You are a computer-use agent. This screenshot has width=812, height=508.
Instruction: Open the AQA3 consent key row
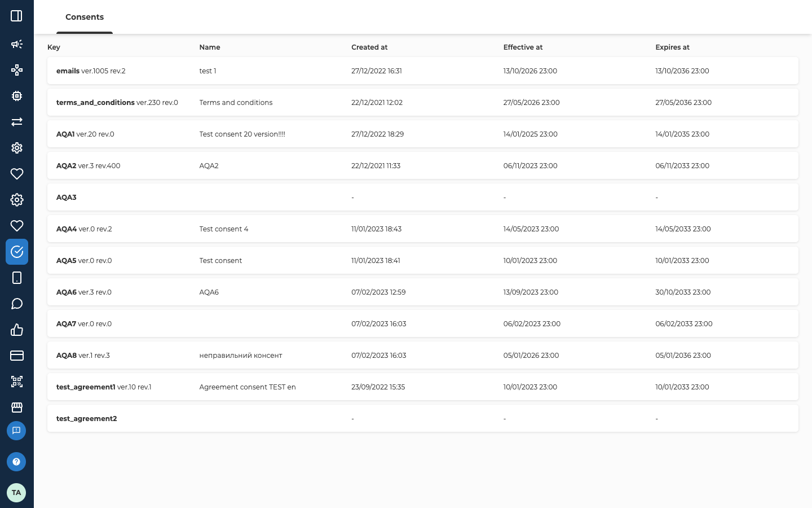coord(423,197)
